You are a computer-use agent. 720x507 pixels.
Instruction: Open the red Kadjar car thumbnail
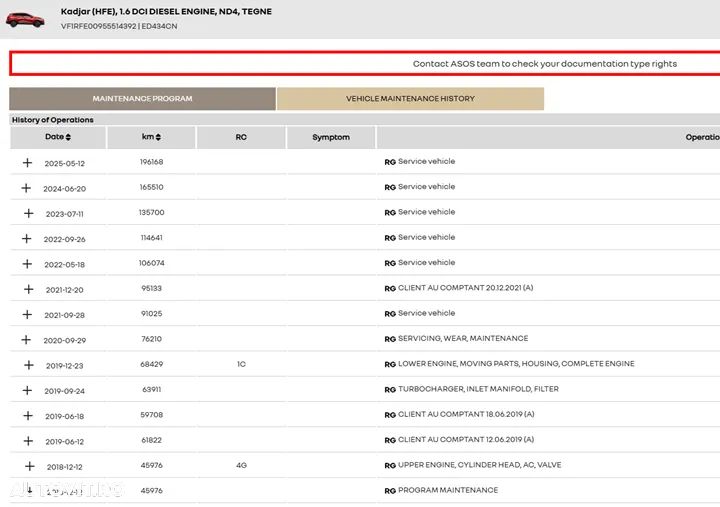tap(25, 20)
